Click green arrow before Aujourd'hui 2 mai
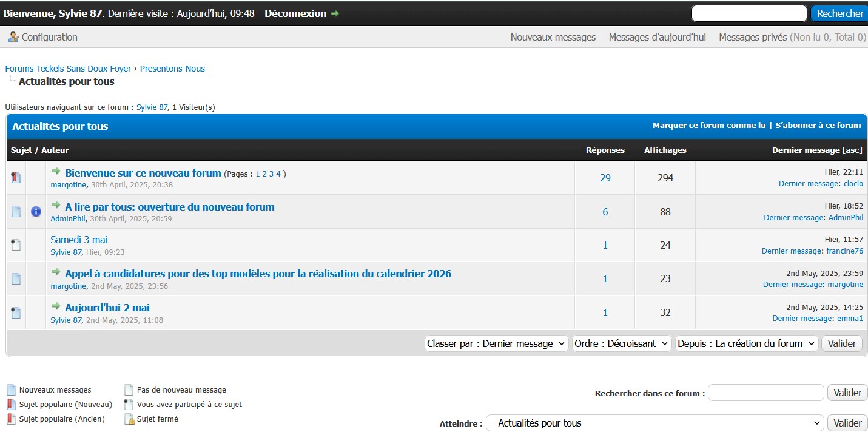This screenshot has height=435, width=868. pyautogui.click(x=56, y=306)
